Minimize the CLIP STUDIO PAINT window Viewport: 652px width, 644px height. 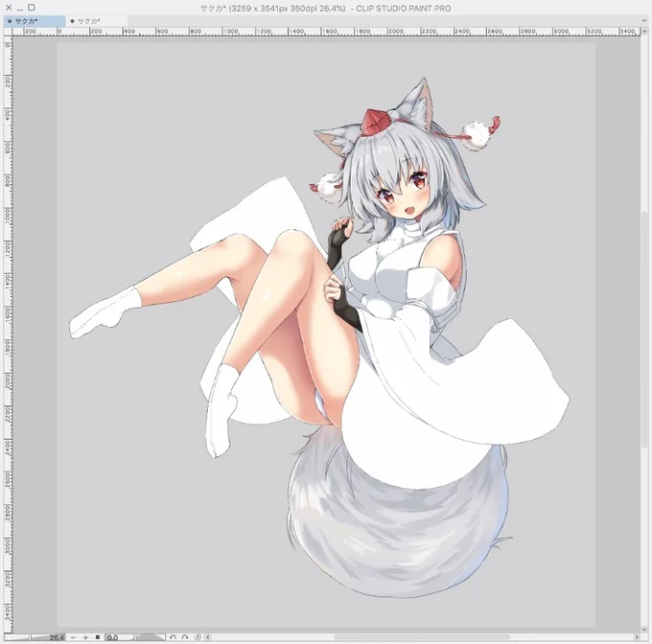pos(20,8)
